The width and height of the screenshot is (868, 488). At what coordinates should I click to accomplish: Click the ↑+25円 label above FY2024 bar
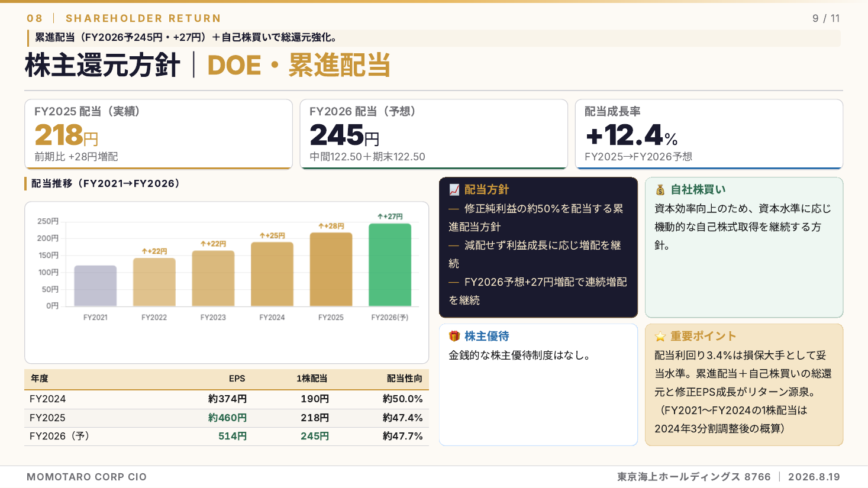point(272,235)
